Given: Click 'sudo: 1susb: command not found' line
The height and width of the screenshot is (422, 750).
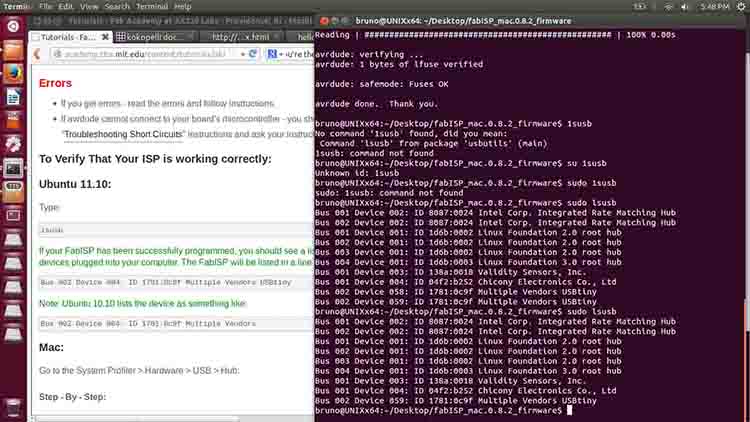Looking at the screenshot, I should pyautogui.click(x=389, y=193).
